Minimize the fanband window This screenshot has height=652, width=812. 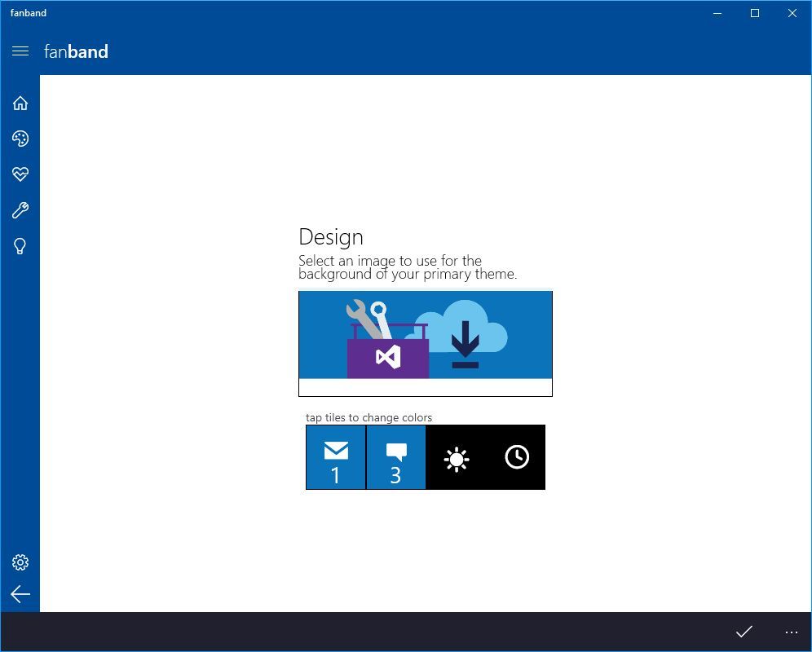[x=716, y=13]
